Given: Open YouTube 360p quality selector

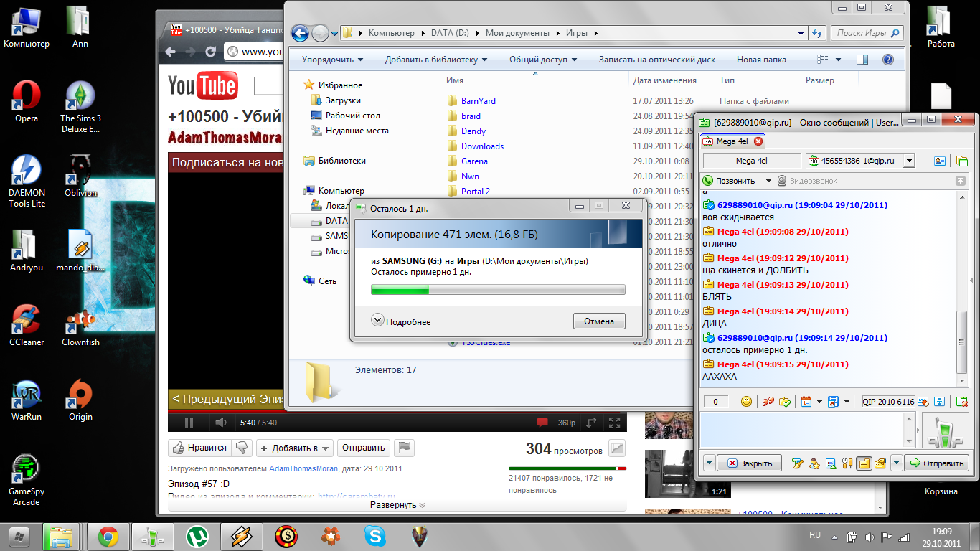Looking at the screenshot, I should (x=567, y=423).
